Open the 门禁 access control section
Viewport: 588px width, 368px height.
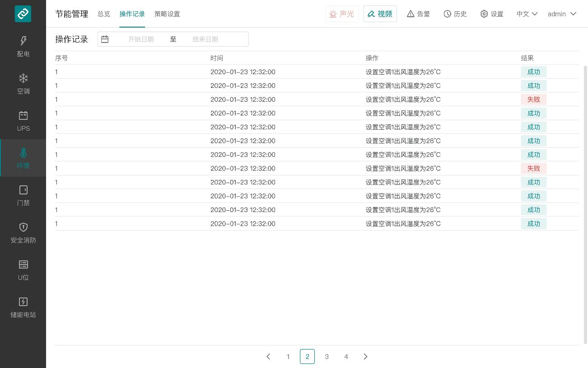(23, 196)
